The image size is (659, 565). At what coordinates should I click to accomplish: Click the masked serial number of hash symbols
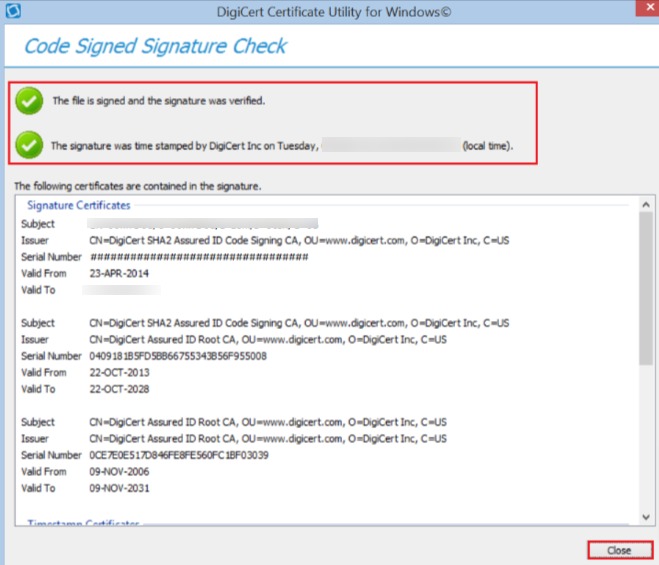(x=199, y=257)
